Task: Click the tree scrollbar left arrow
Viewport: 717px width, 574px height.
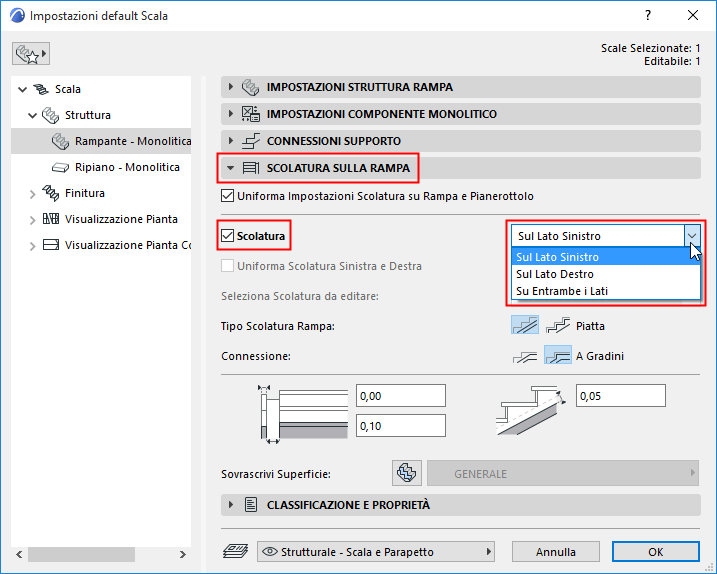Action: (19, 554)
